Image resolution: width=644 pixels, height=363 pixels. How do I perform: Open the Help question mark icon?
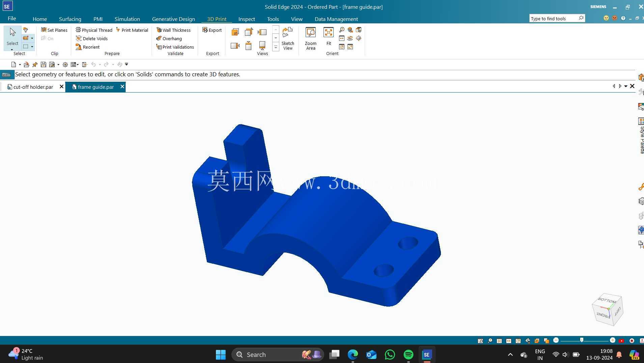coord(623,18)
